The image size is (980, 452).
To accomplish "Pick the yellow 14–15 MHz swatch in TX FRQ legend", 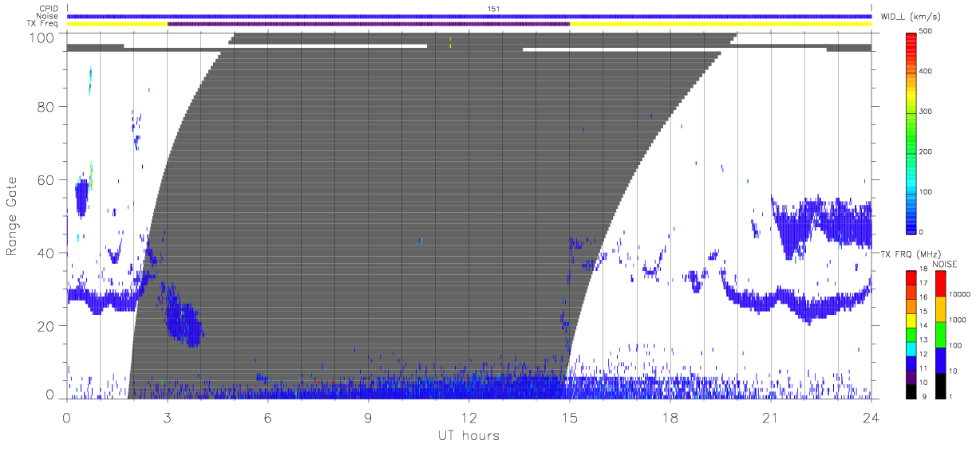I will click(911, 319).
